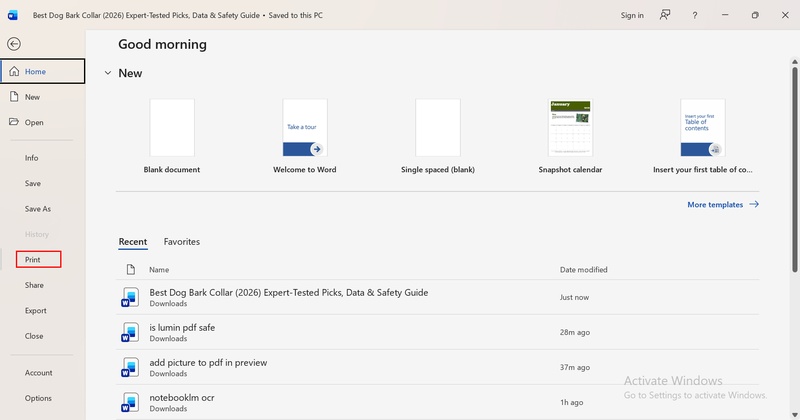
Task: Click the '1h ago' modified time
Action: (571, 403)
